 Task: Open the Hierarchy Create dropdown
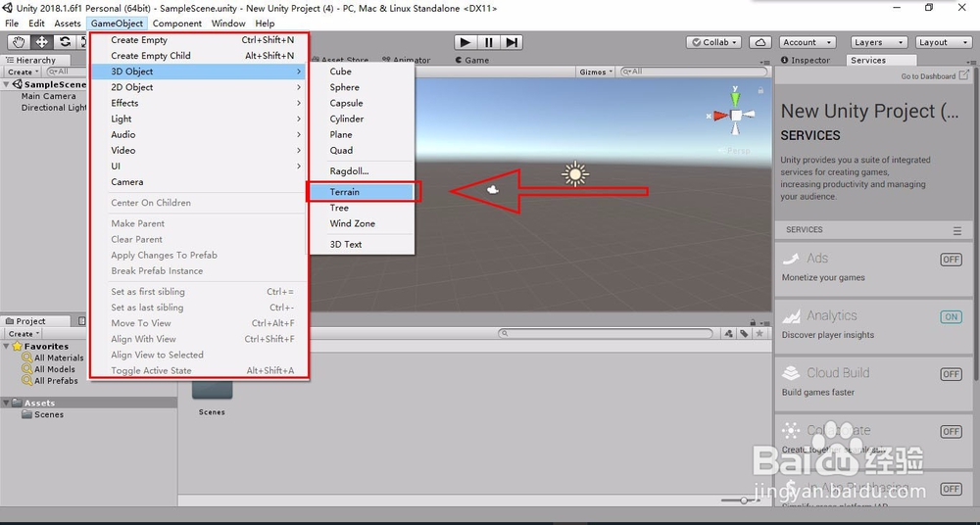(x=24, y=72)
